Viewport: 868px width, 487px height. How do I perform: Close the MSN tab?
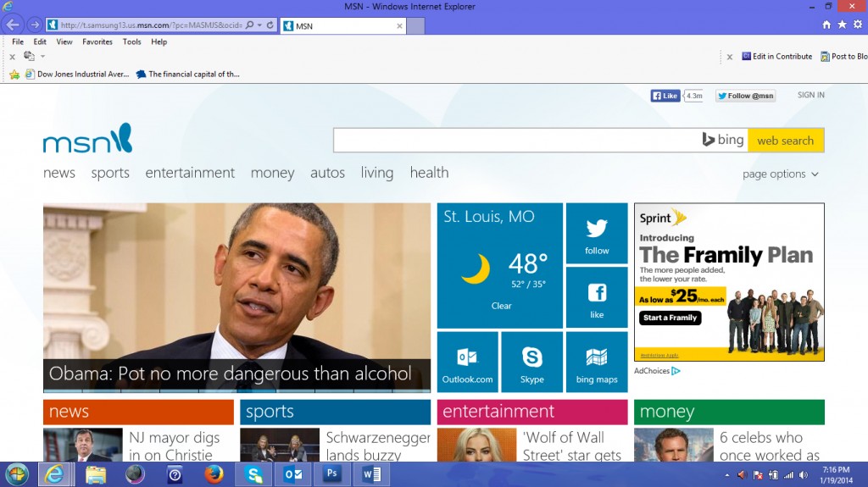tap(399, 26)
